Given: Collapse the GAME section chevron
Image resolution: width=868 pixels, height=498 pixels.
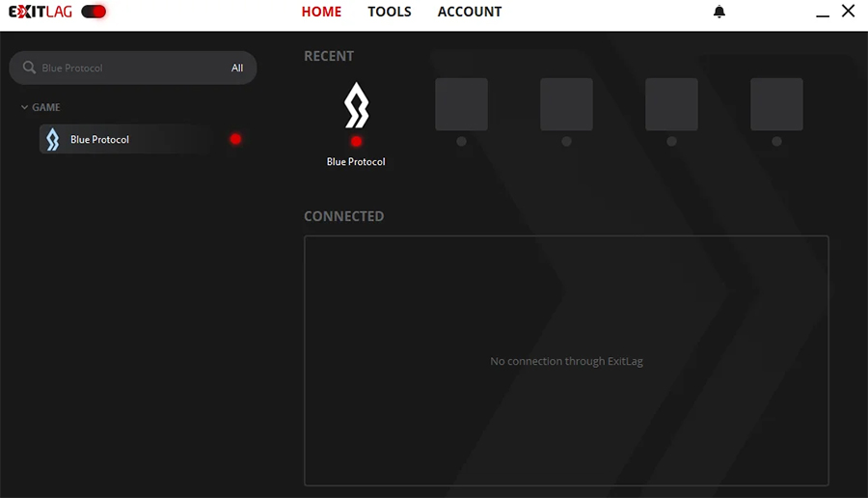Looking at the screenshot, I should [24, 107].
